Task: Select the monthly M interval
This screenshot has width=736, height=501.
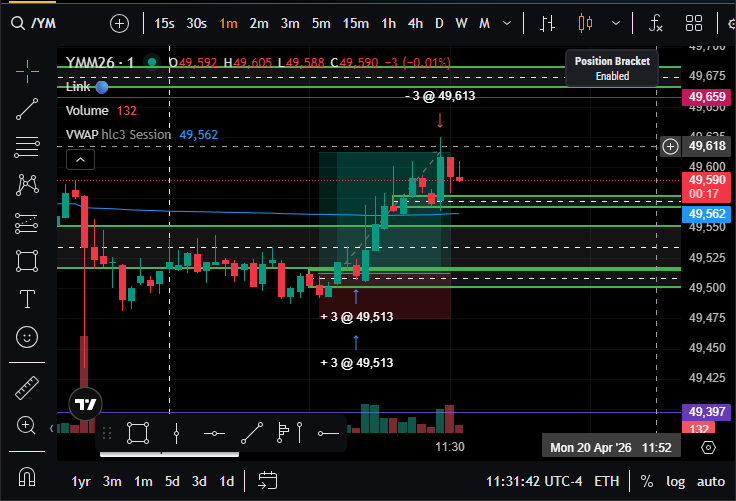Action: (x=484, y=23)
